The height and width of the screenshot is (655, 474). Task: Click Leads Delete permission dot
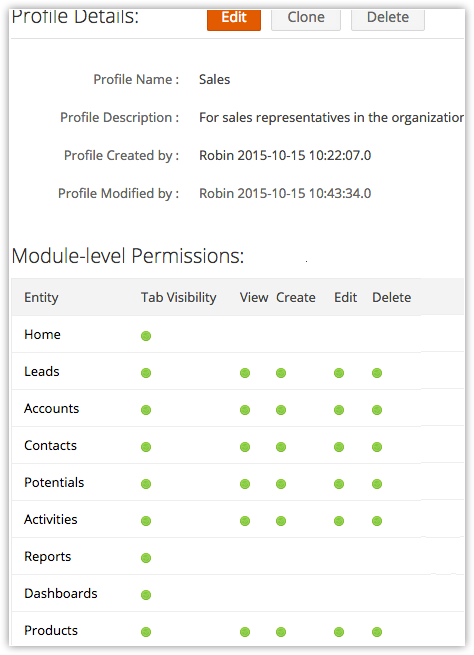point(377,373)
